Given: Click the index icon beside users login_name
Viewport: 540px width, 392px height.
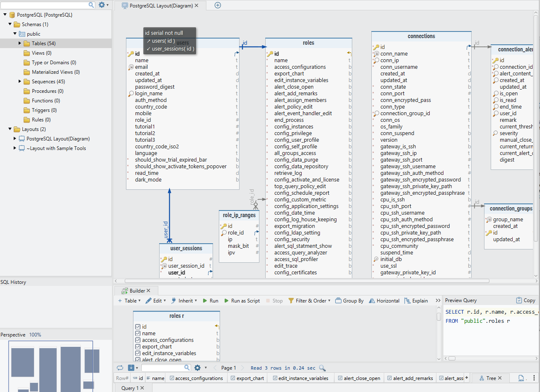Looking at the screenshot, I should coord(131,94).
